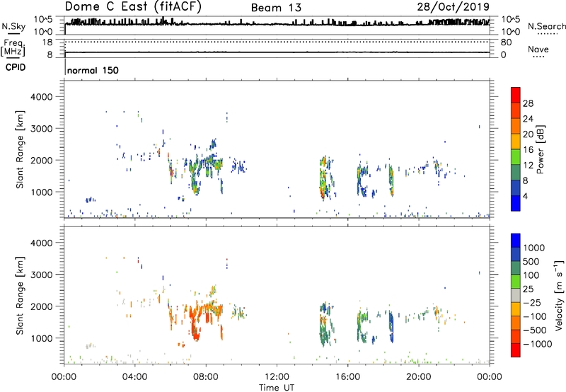Click the solid frequency line in the Freq panel

(277, 52)
